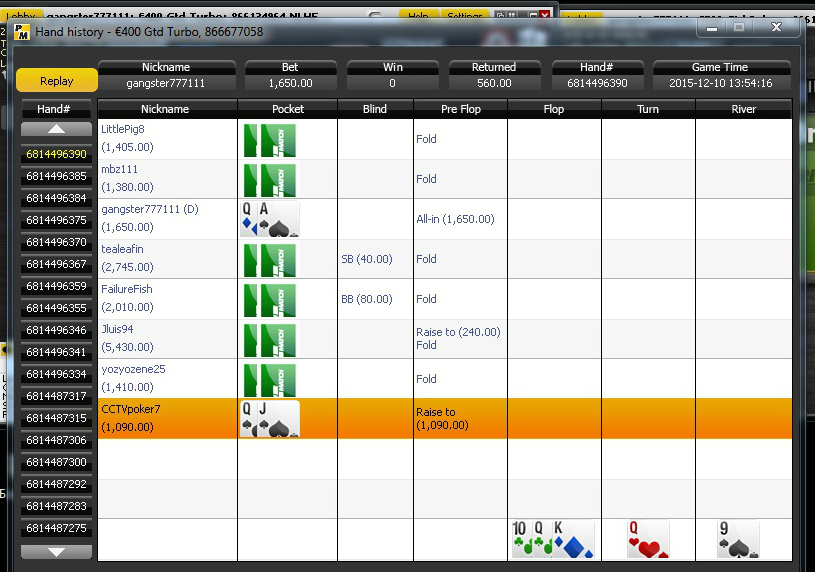This screenshot has height=572, width=815.
Task: Click the River column header
Action: click(x=743, y=109)
